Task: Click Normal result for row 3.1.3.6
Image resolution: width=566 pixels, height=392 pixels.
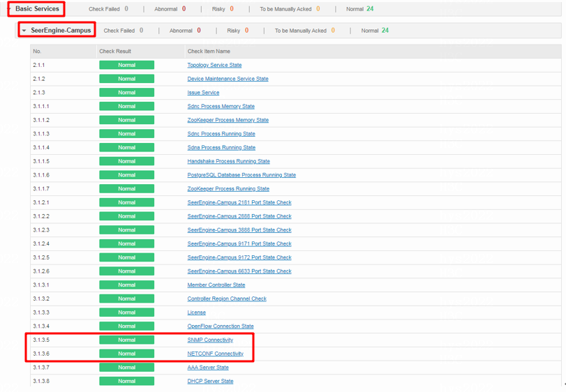Action: (x=127, y=354)
